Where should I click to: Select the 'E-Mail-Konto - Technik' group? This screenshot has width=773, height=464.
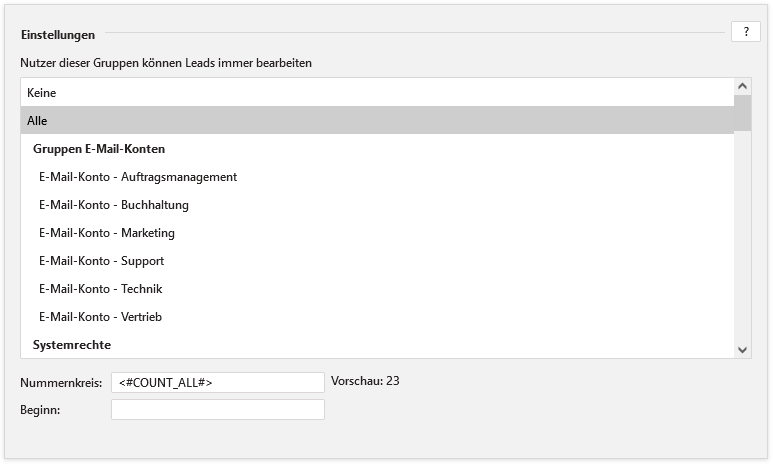(x=100, y=289)
